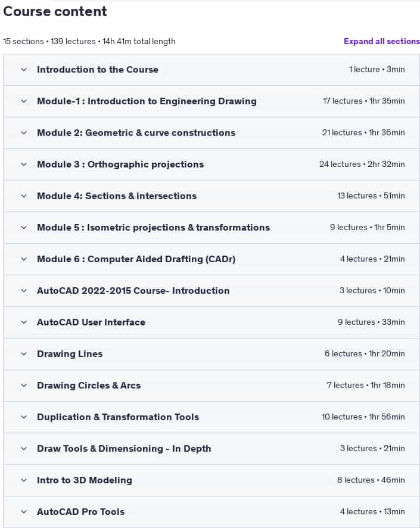Click the AutoCAD Pro Tools chevron icon
Screen dimensions: 420x528
24,512
